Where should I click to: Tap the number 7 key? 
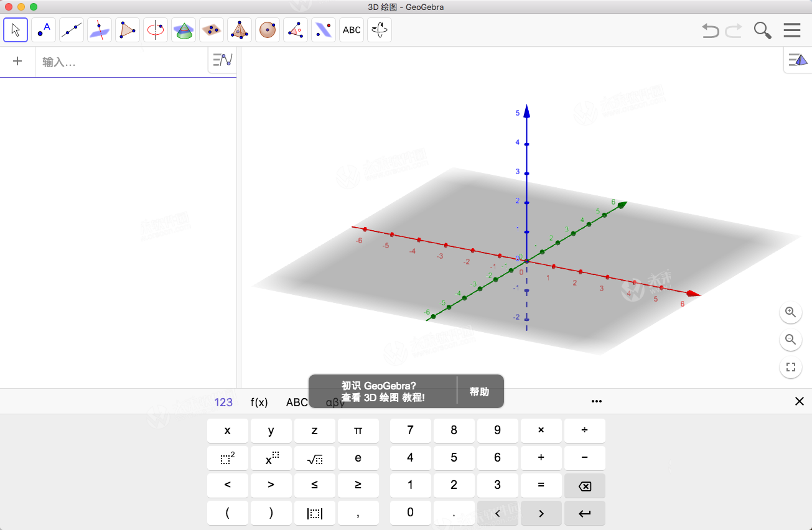[411, 430]
